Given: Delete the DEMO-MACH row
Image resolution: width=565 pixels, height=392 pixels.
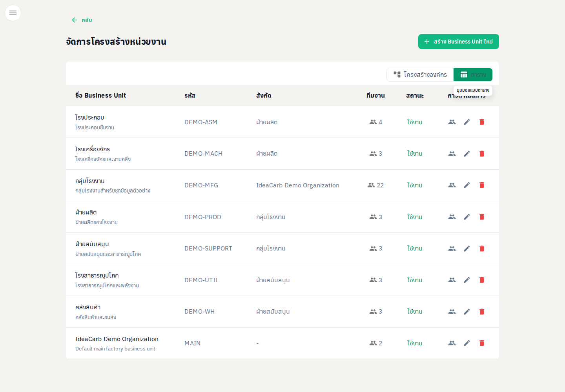Looking at the screenshot, I should [x=482, y=154].
